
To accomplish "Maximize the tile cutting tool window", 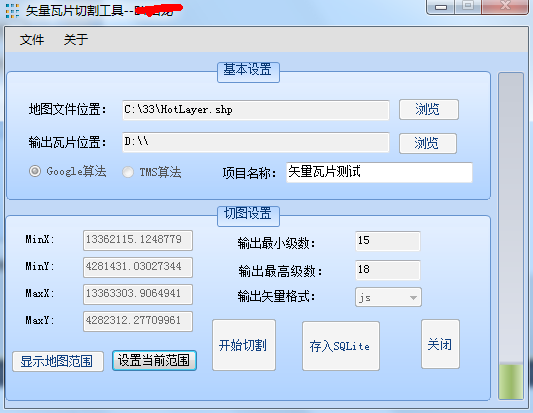I will point(468,6).
